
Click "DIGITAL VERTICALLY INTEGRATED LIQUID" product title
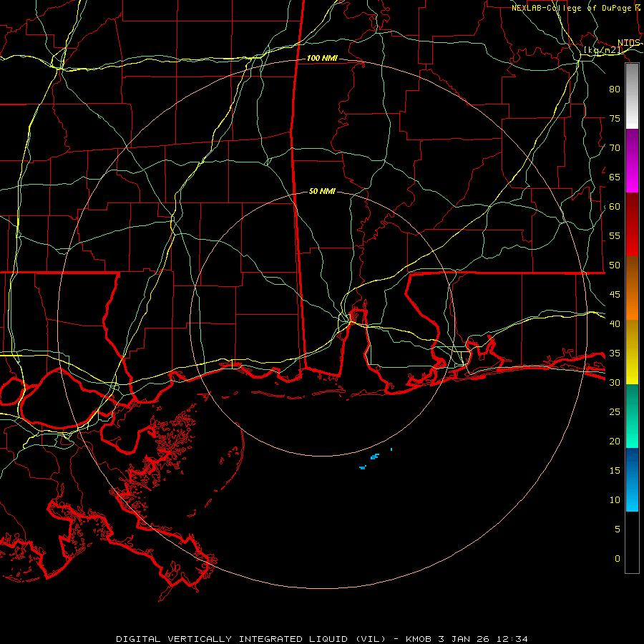pyautogui.click(x=233, y=639)
